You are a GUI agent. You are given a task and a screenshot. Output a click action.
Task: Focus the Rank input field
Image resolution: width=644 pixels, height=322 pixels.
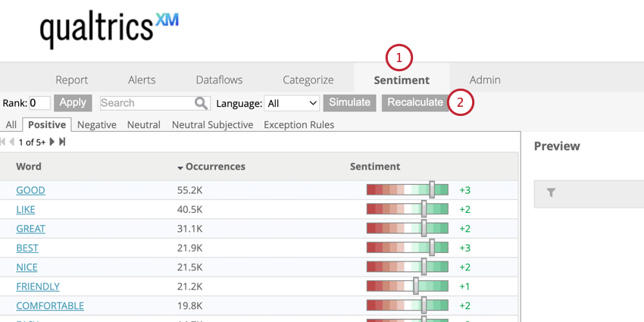pyautogui.click(x=39, y=103)
